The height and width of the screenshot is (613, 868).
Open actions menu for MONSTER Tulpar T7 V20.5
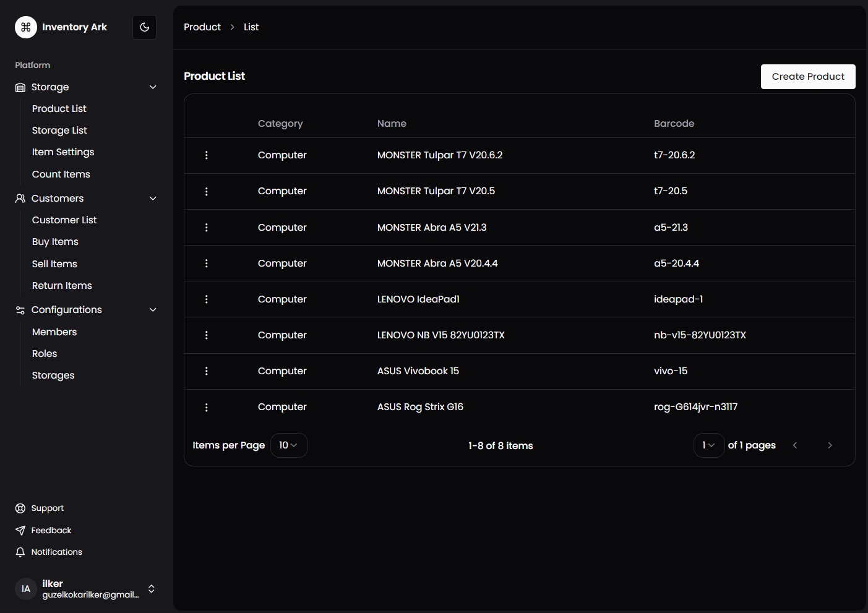tap(207, 192)
